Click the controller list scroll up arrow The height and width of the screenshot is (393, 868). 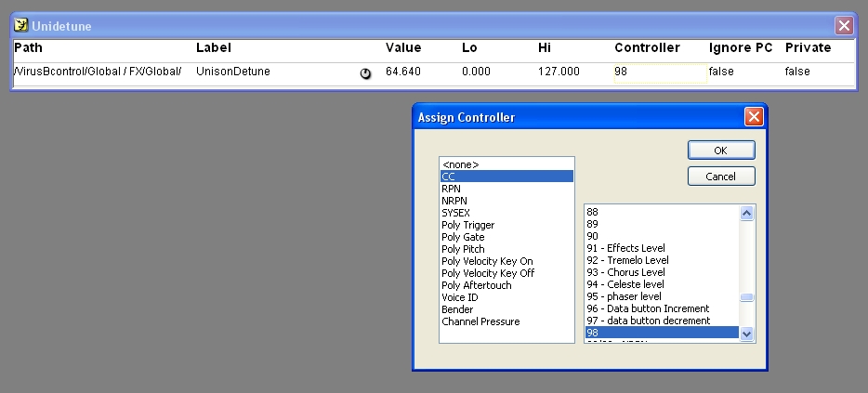pos(747,213)
